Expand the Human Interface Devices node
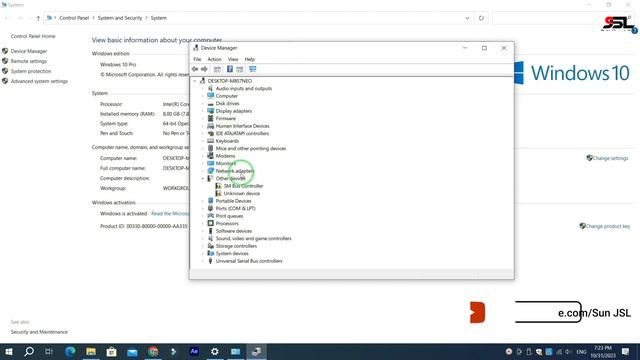Viewport: 640px width, 360px height. pyautogui.click(x=203, y=126)
